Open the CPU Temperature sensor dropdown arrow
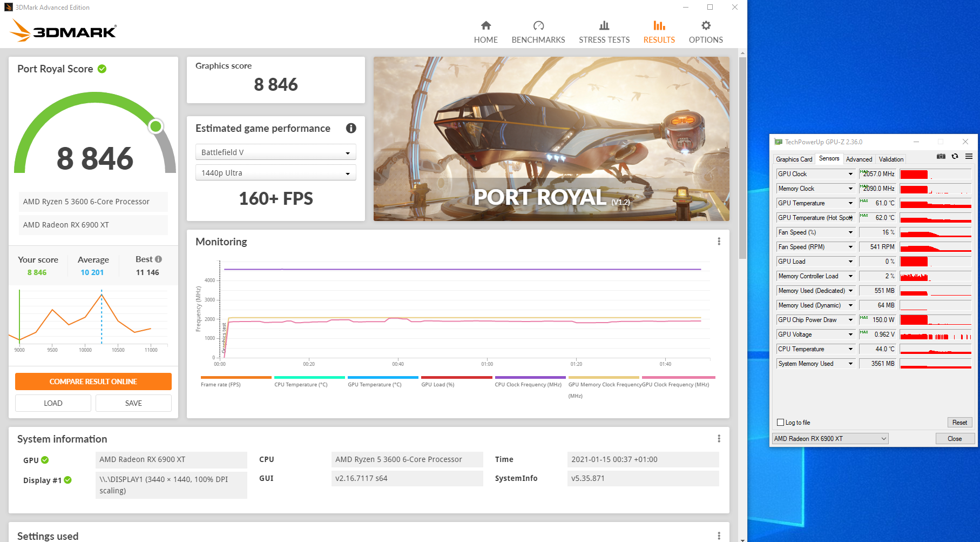This screenshot has width=980, height=542. click(x=850, y=349)
